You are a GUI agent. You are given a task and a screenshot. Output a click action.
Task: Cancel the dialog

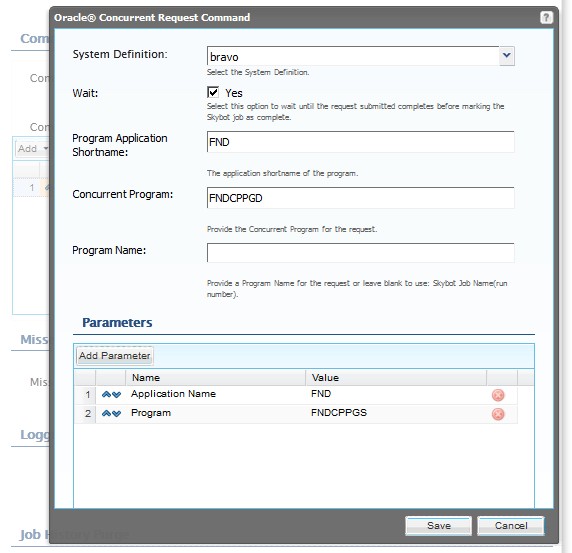click(x=511, y=526)
